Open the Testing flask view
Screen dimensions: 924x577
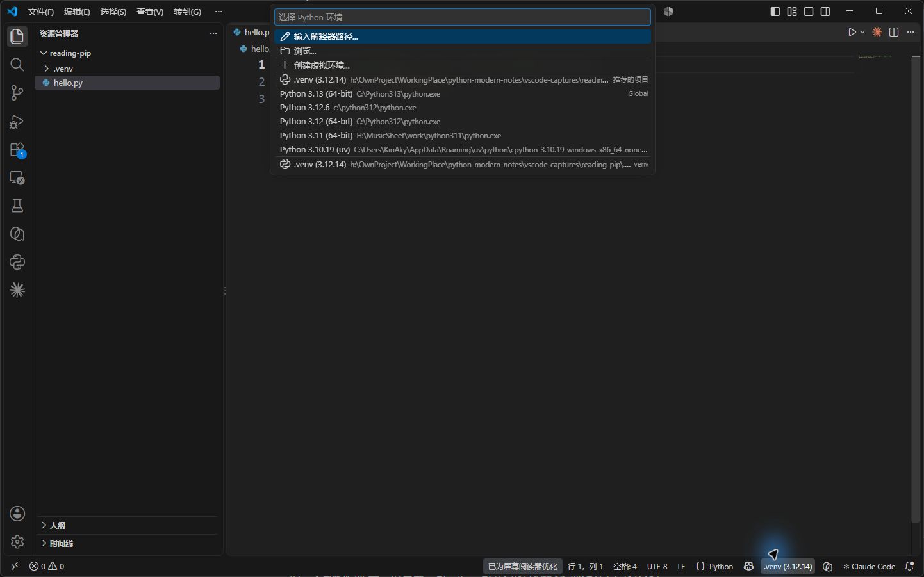pyautogui.click(x=17, y=206)
